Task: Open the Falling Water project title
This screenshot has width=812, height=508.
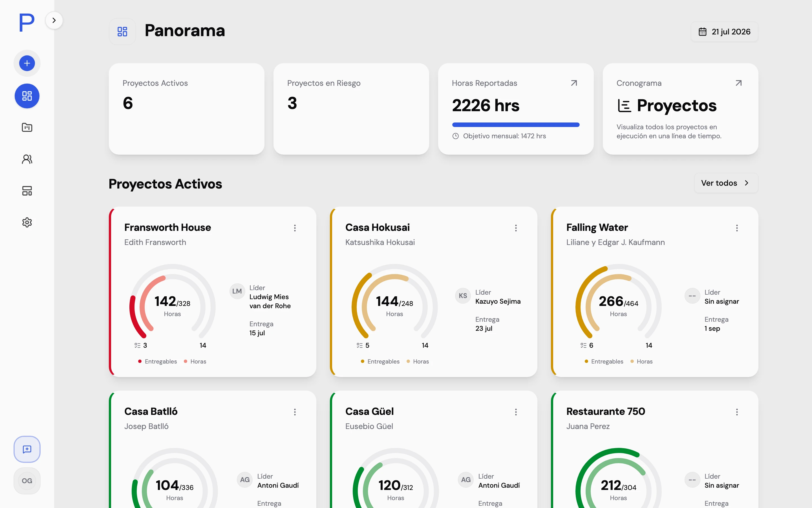Action: [597, 227]
